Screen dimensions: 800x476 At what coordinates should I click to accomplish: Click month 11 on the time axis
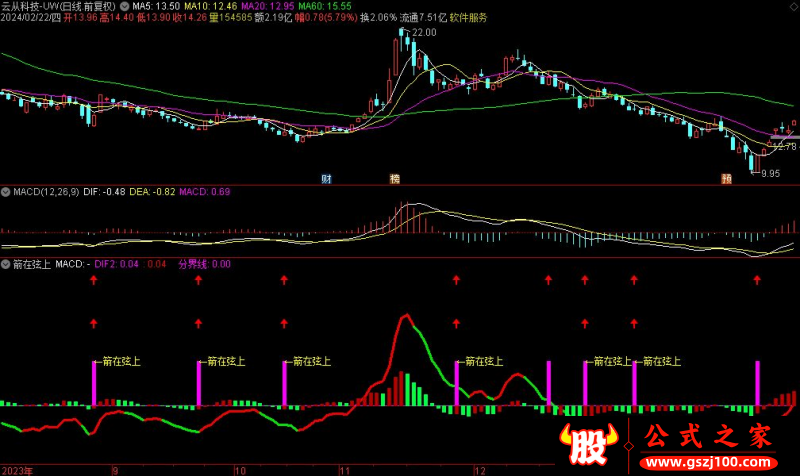tap(345, 470)
